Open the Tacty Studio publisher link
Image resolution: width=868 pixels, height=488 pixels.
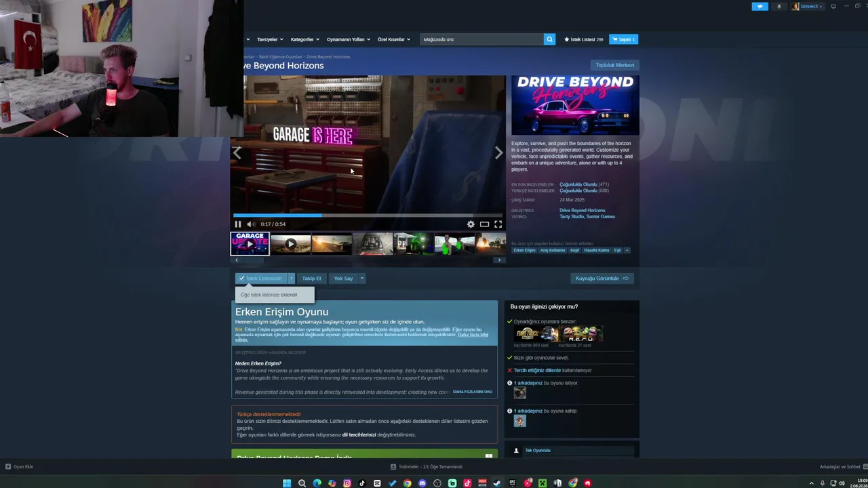pyautogui.click(x=571, y=217)
